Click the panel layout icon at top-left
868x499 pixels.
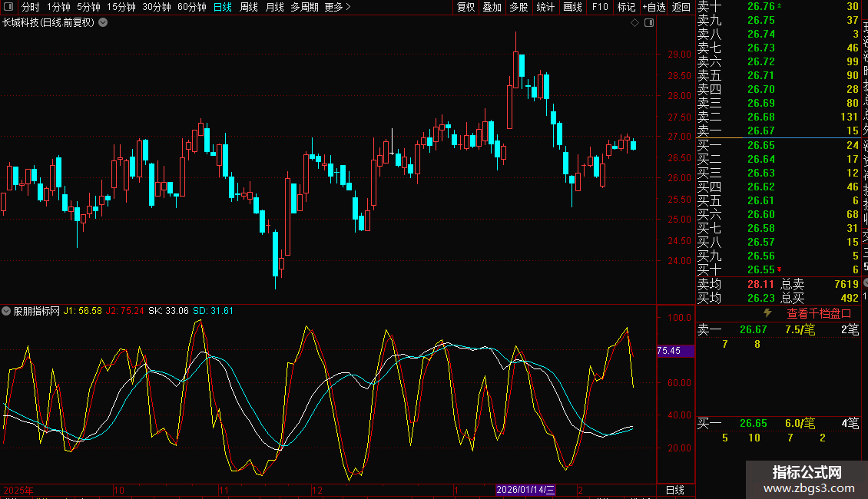[8, 7]
